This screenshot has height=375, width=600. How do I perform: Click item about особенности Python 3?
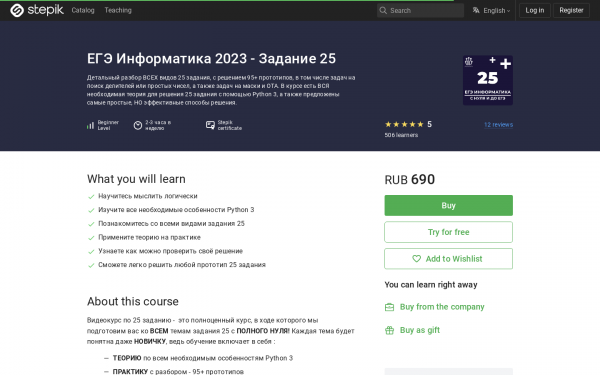click(176, 210)
